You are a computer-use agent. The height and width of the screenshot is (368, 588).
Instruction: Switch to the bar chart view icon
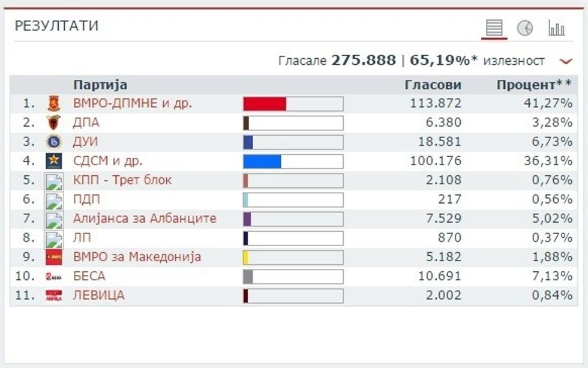click(x=556, y=28)
